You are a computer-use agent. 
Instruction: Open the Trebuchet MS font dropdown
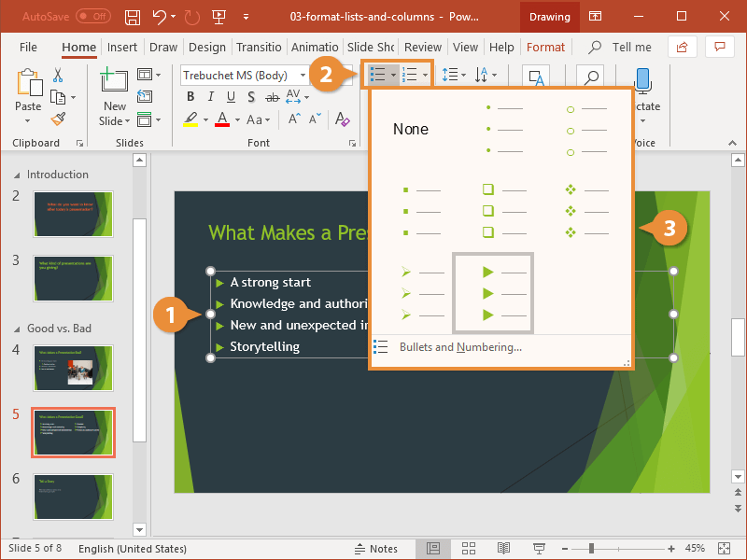[245, 75]
